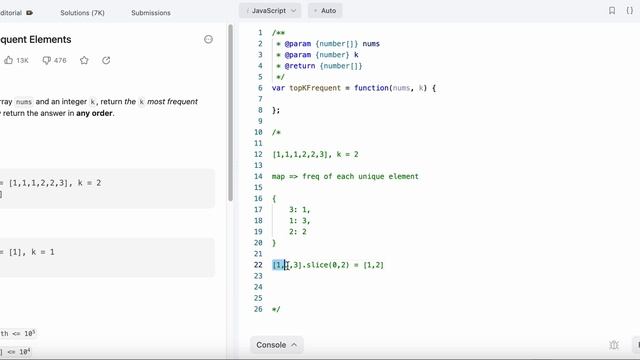Open the feedback smiley icon beside the problem title
This screenshot has width=640, height=360.
(x=208, y=39)
